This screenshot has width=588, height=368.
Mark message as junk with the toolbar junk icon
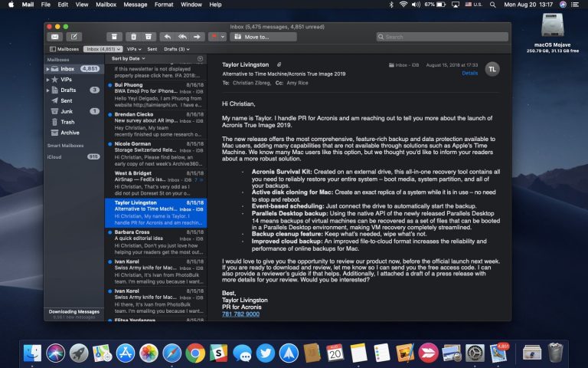[149, 37]
